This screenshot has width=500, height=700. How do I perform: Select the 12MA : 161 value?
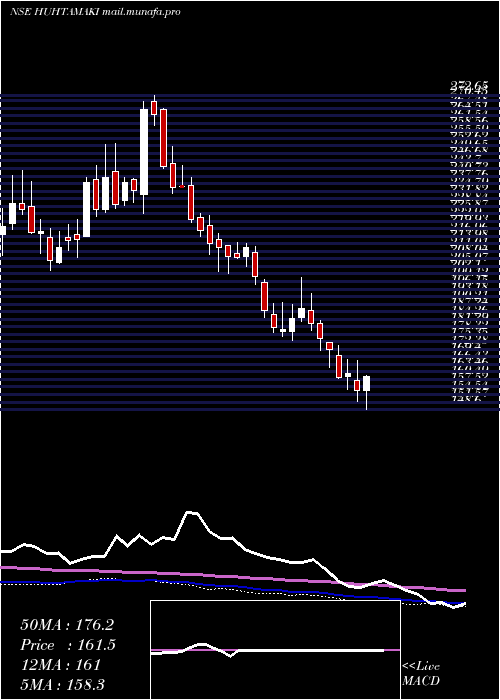[x=60, y=665]
